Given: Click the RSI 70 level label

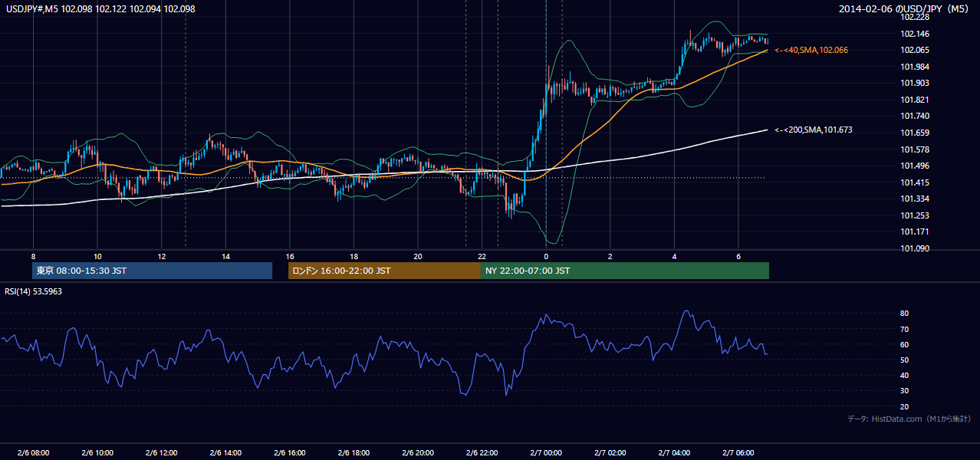Looking at the screenshot, I should pyautogui.click(x=905, y=329).
